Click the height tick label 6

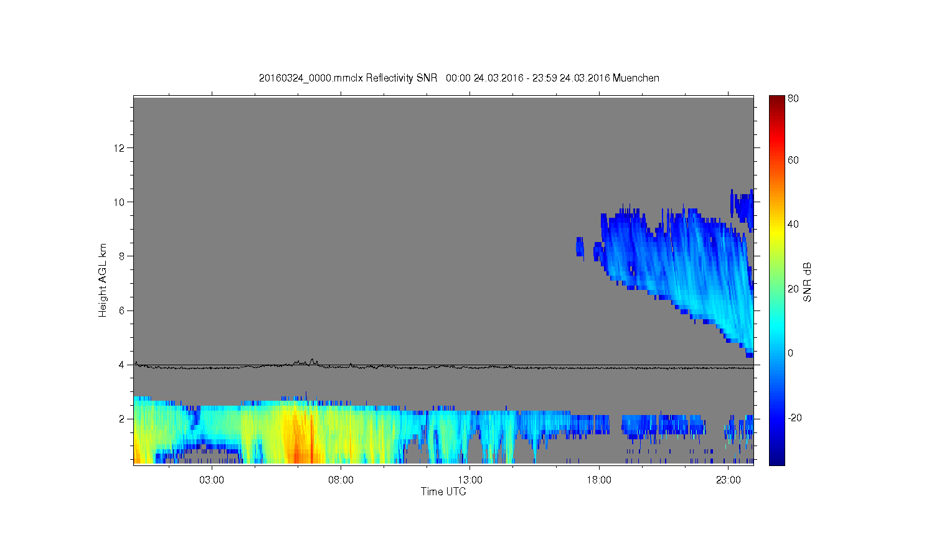pos(123,310)
